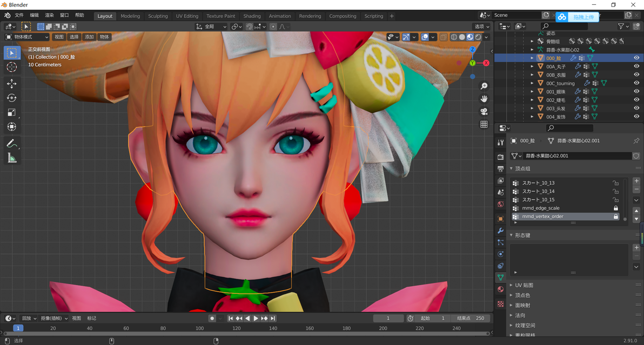Viewport: 644px width, 345px height.
Task: Select the Scale tool
Action: click(11, 112)
